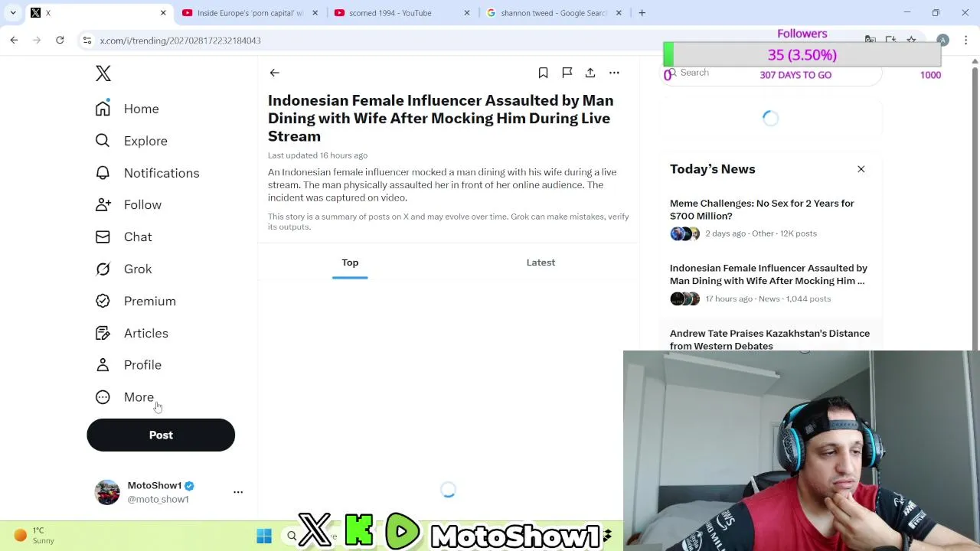This screenshot has width=980, height=551.
Task: Switch to Inside Europe's YouTube tab
Action: point(250,13)
